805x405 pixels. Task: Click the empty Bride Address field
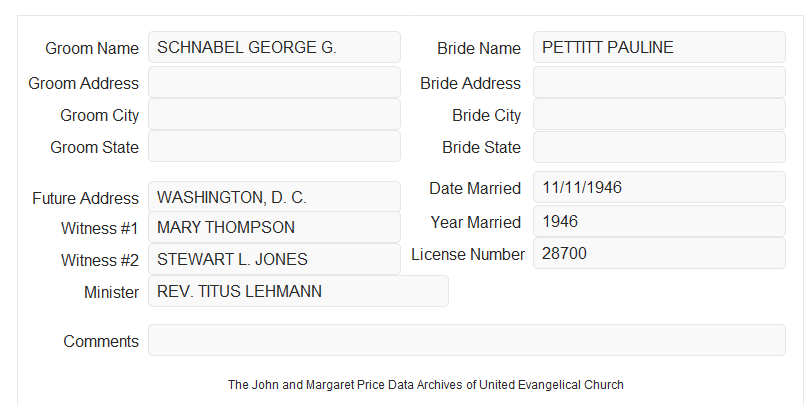[659, 82]
